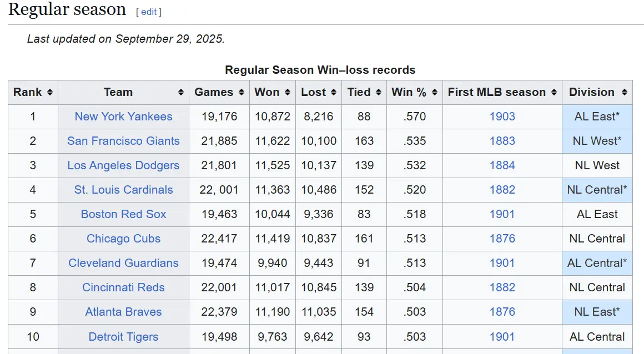Sort by First MLB season arrows
Image resolution: width=644 pixels, height=354 pixels.
[554, 93]
